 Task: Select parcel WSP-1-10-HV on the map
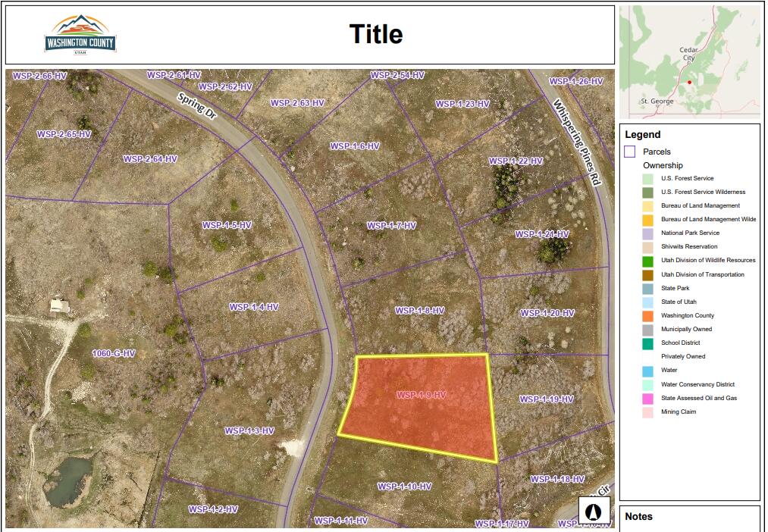point(404,487)
